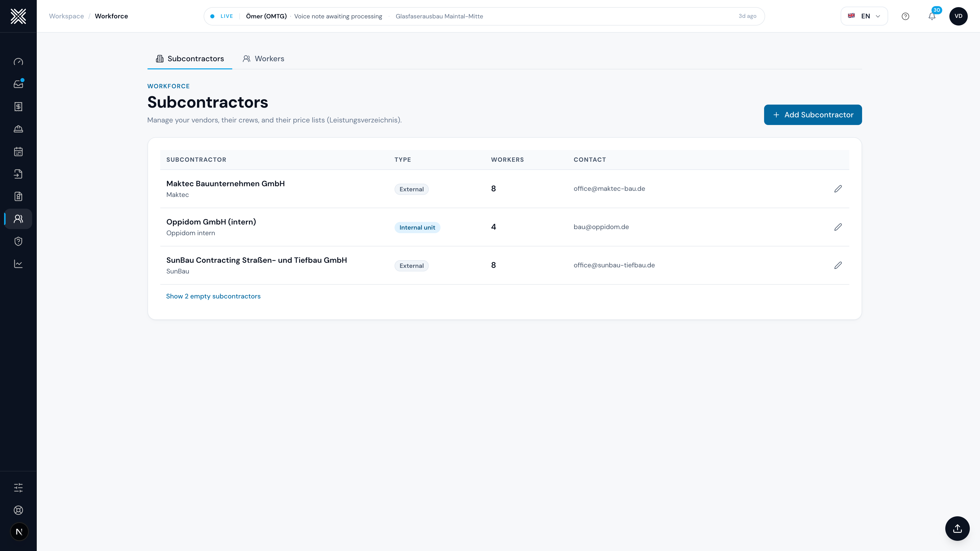The width and height of the screenshot is (980, 551).
Task: Switch to the Workers tab
Action: click(x=263, y=59)
